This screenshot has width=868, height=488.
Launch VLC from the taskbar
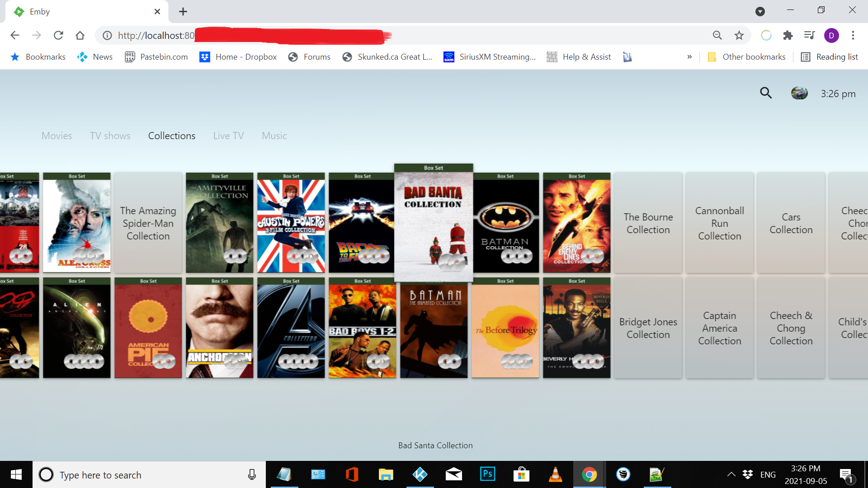click(555, 474)
